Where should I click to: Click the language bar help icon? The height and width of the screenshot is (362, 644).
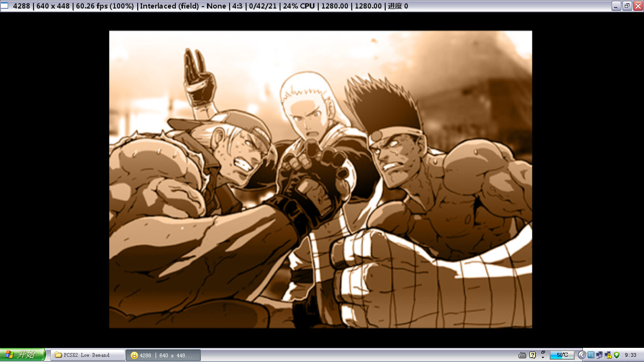click(533, 355)
